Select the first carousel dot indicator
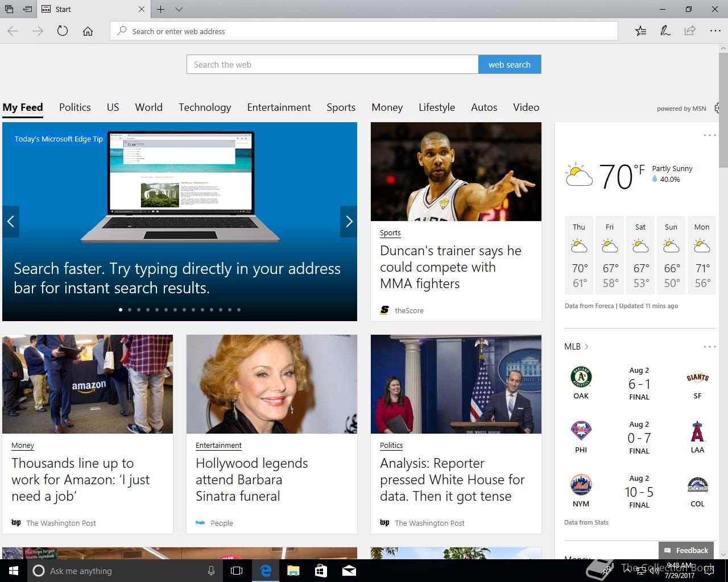This screenshot has width=728, height=582. click(x=121, y=310)
